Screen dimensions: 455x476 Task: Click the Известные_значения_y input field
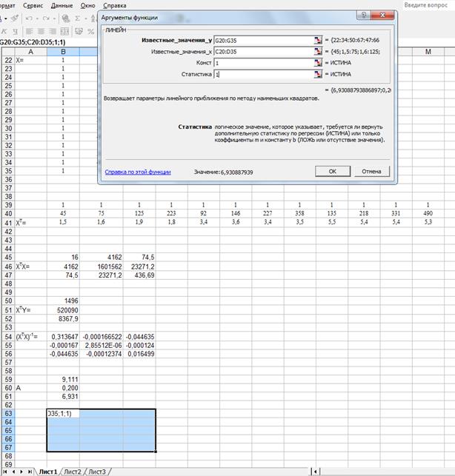(x=264, y=40)
